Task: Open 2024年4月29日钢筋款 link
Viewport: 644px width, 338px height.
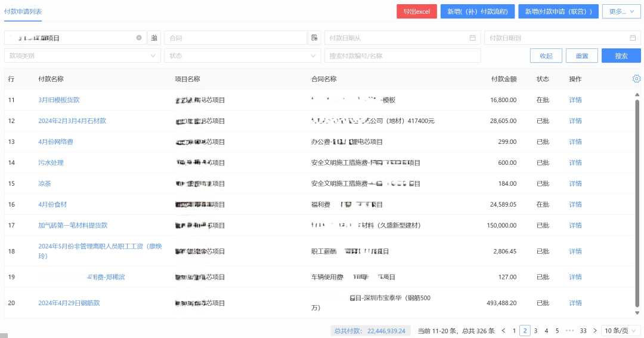Action: click(x=69, y=303)
